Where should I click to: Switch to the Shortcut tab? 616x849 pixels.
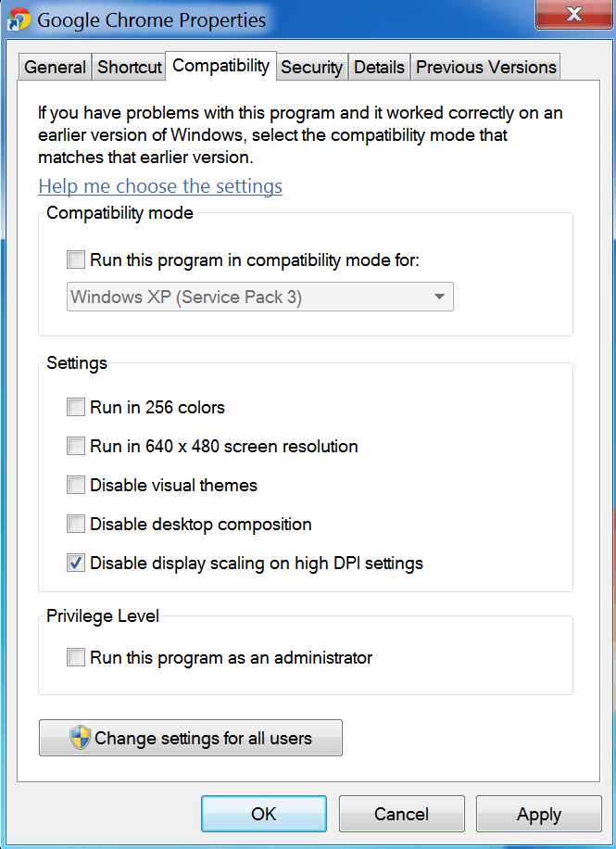129,67
